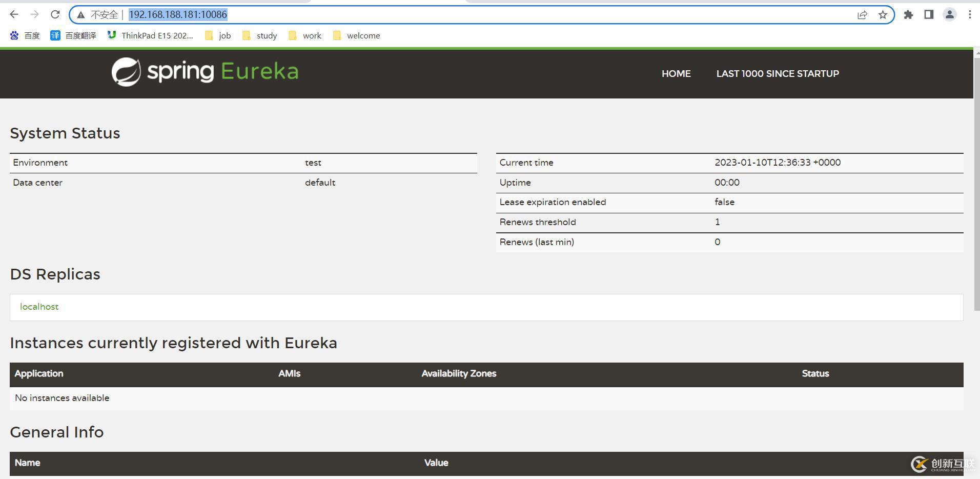The height and width of the screenshot is (479, 980).
Task: Click the Availability Zones column header
Action: (x=459, y=373)
